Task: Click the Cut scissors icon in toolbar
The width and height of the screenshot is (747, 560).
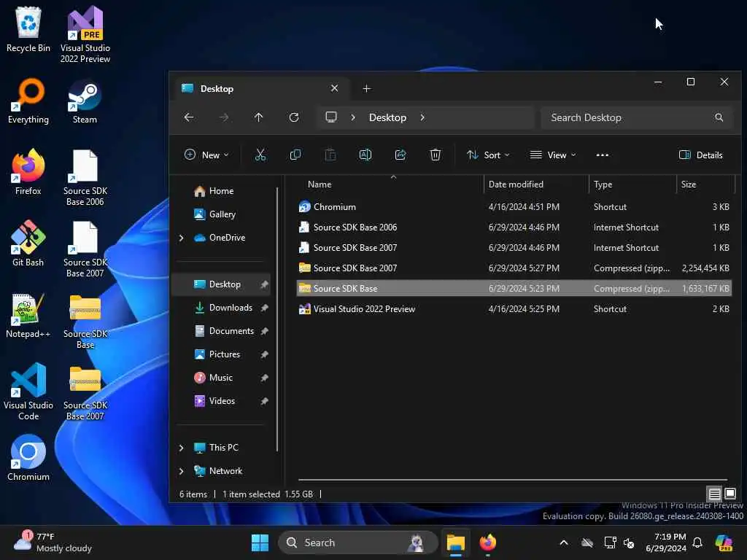Action: point(260,155)
